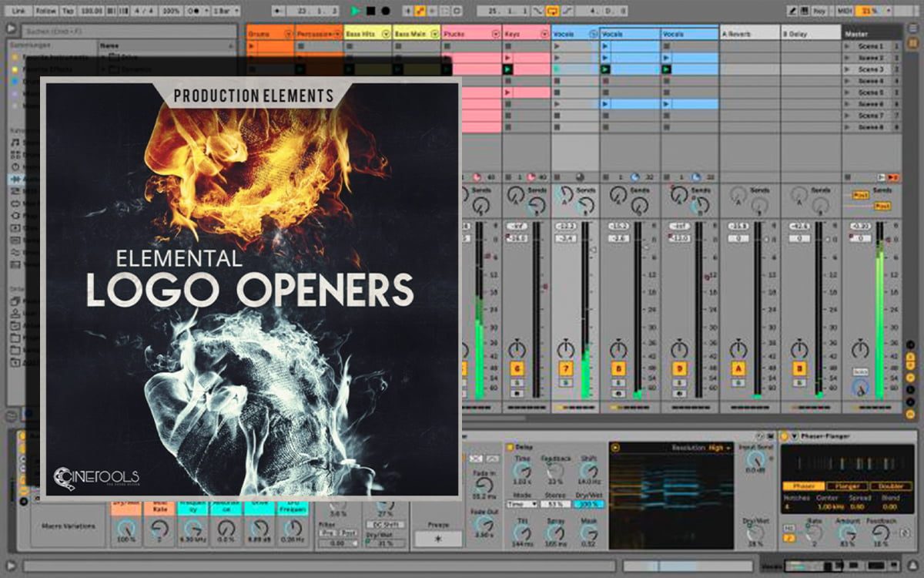Select the Phaser mode tab
Viewport: 924px width, 578px height.
coord(804,486)
